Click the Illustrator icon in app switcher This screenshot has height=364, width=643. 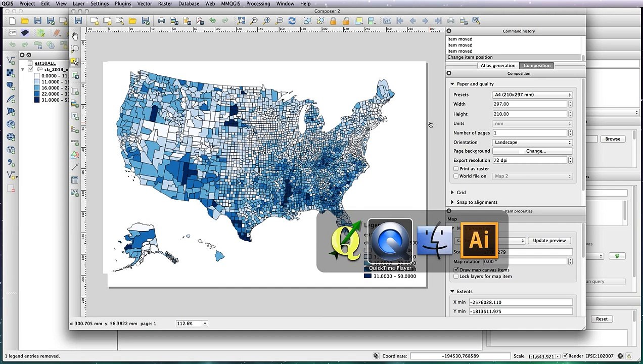(479, 241)
